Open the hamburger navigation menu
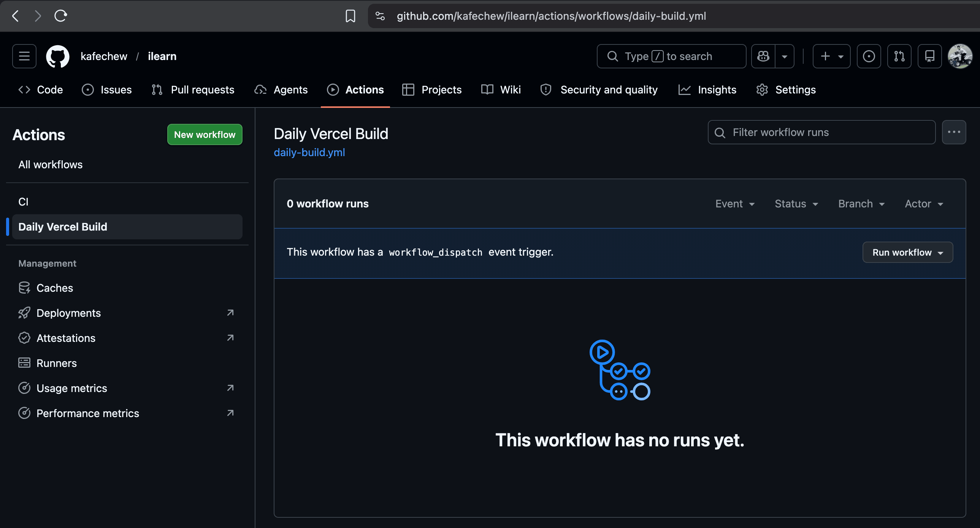 point(24,56)
